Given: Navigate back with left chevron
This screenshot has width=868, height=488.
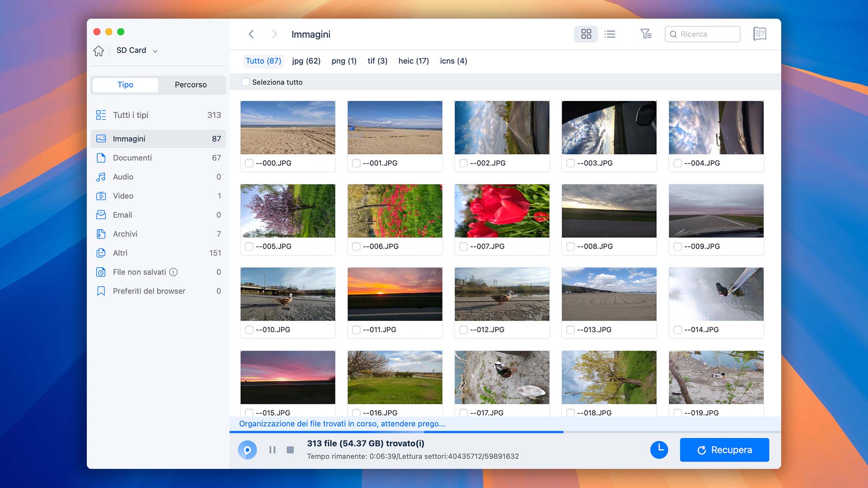Looking at the screenshot, I should (x=251, y=34).
